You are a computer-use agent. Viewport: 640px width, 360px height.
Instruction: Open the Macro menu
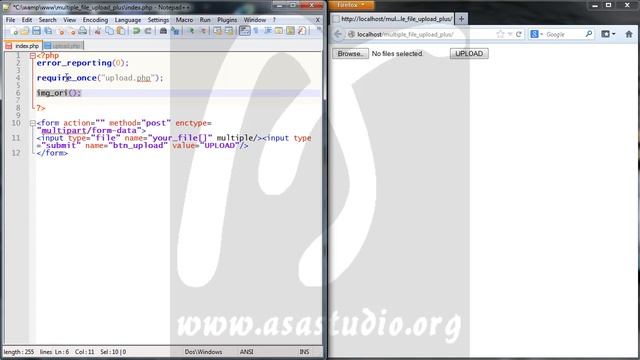[184, 20]
